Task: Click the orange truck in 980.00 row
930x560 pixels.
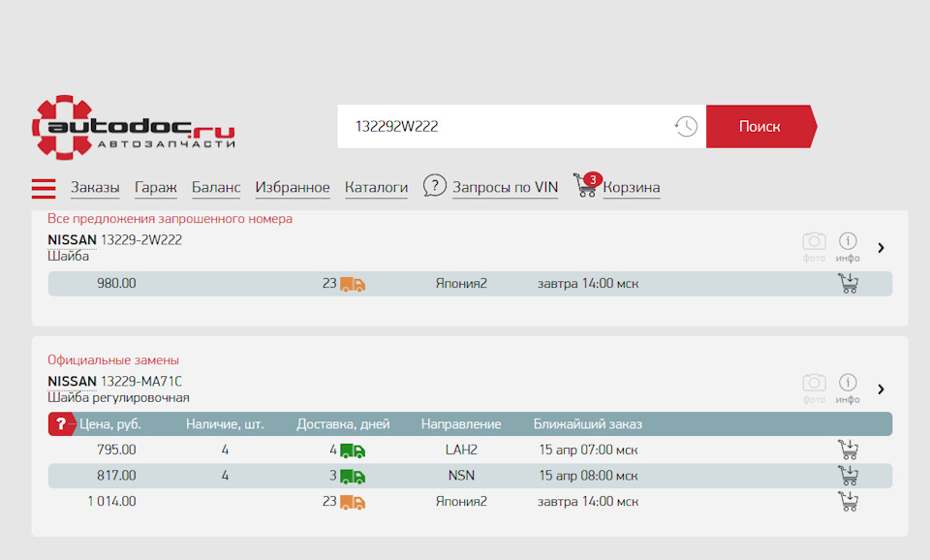Action: pyautogui.click(x=353, y=284)
